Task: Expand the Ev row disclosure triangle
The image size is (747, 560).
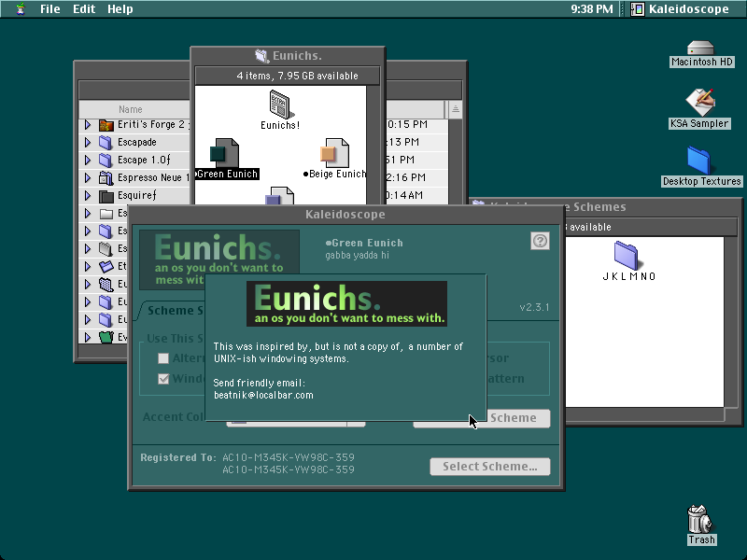Action: coord(88,337)
